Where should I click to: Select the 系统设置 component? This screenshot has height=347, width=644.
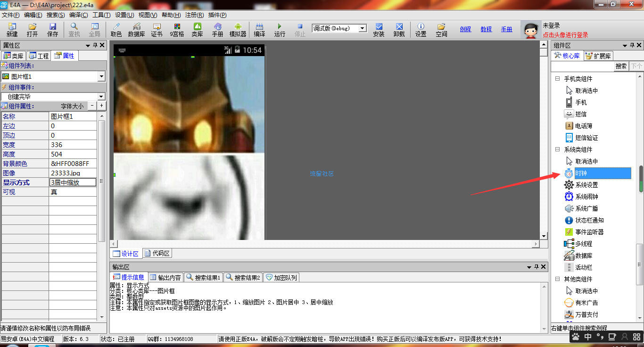pos(581,185)
